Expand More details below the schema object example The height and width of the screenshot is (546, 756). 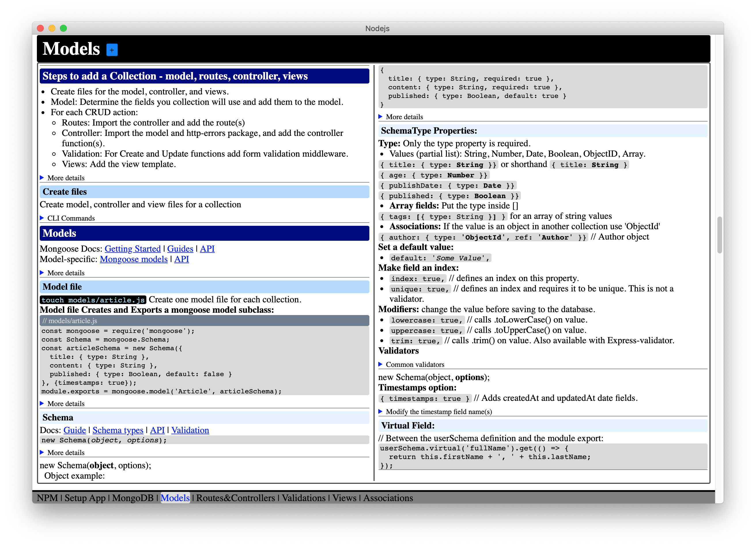click(x=401, y=117)
